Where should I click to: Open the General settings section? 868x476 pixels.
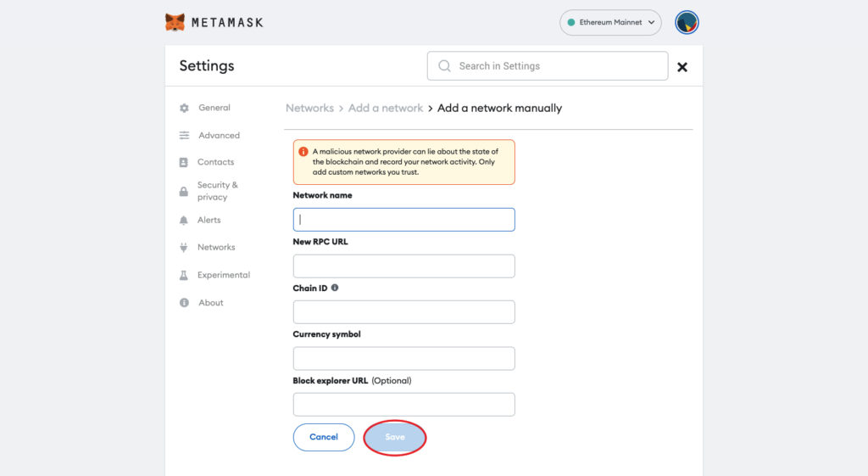214,108
